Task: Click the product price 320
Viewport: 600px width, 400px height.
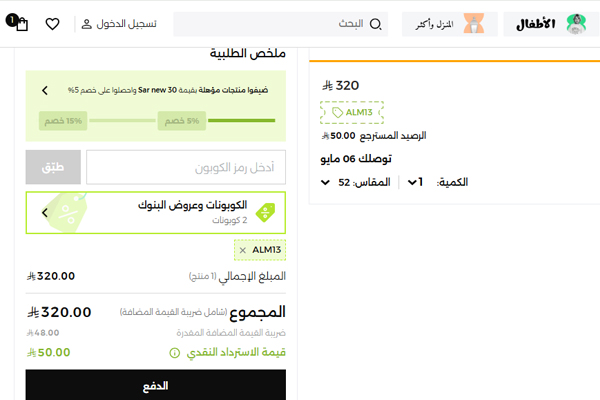Action: (341, 85)
